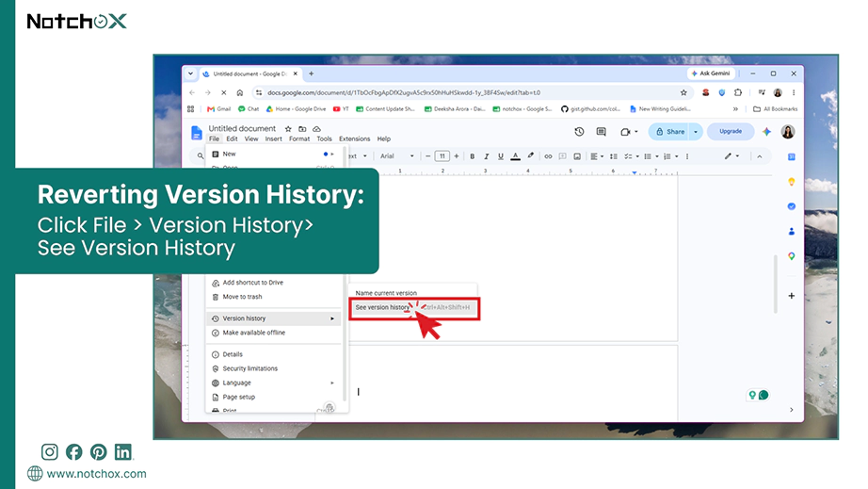Image resolution: width=868 pixels, height=489 pixels.
Task: Click the browser address bar URL
Action: (404, 92)
